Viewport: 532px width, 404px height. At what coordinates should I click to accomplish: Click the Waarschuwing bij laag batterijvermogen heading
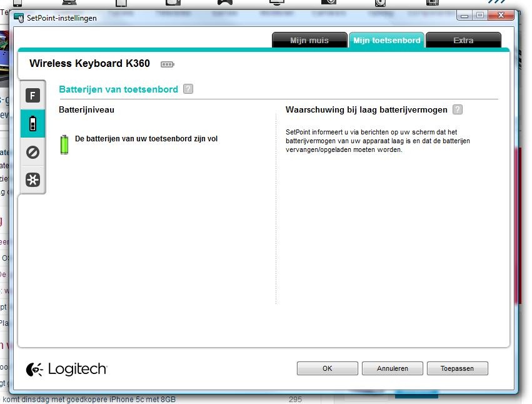click(x=366, y=109)
